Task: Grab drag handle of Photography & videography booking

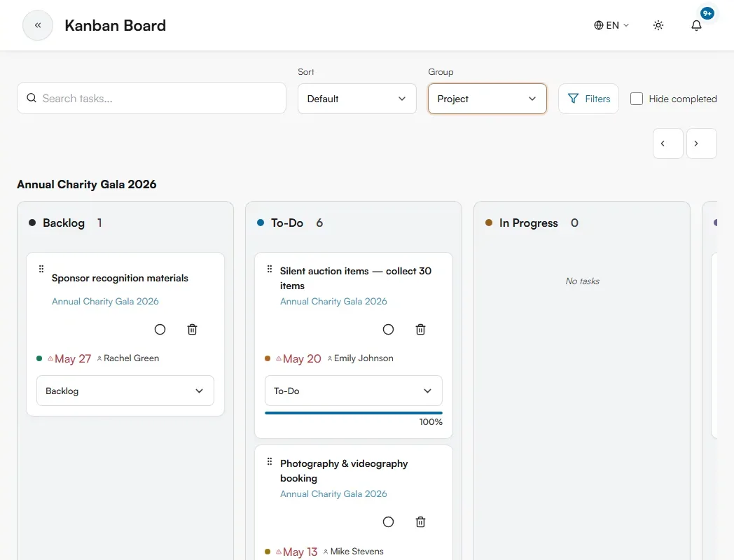Action: (270, 462)
